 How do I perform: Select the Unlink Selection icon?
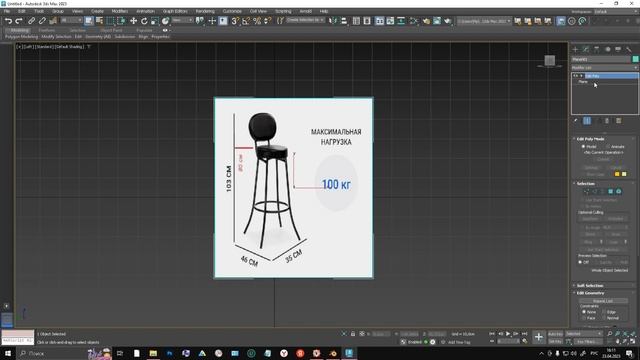point(42,21)
